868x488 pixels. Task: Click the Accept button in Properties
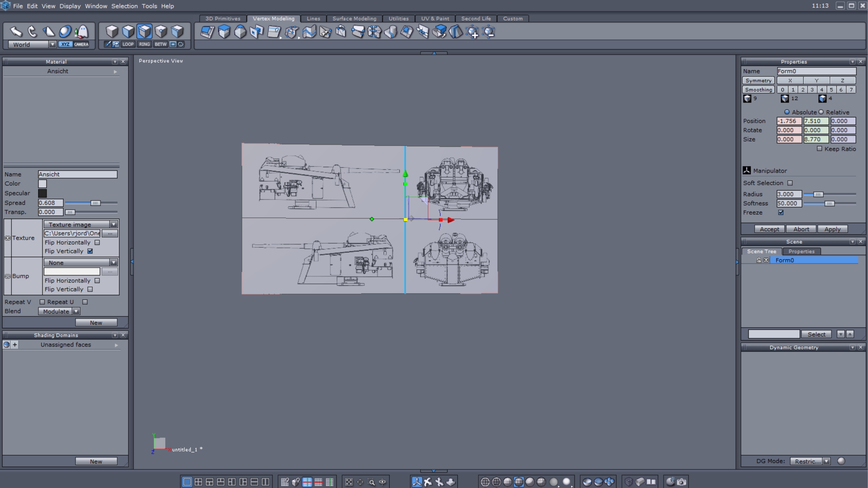click(x=769, y=229)
